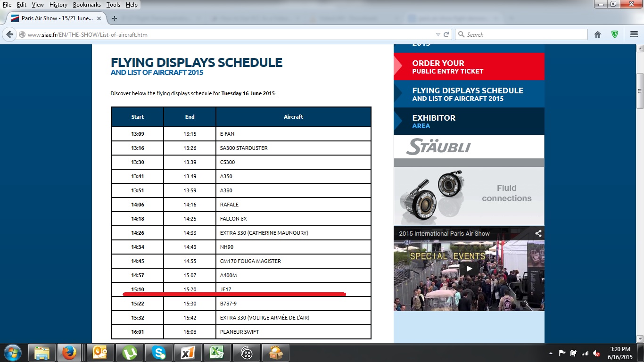Click 'EXTRA 330 (CATHERINE MAUNOURY)' cell

point(293,233)
